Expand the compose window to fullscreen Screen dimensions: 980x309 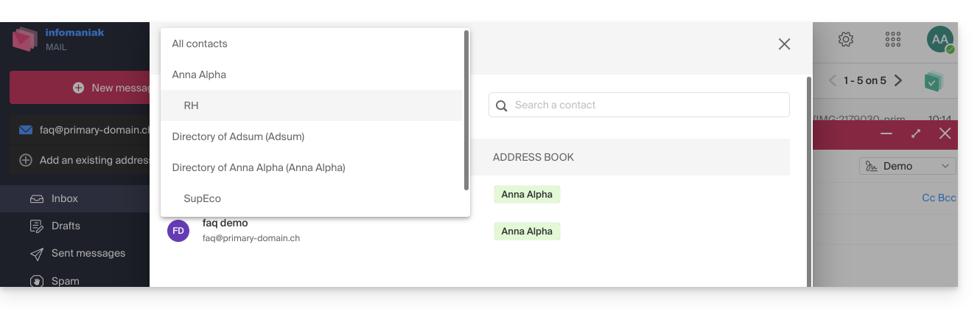coord(916,133)
